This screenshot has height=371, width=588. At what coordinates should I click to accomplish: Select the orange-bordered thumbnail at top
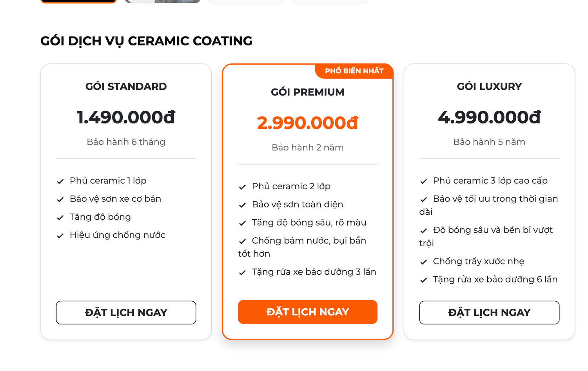[79, 1]
